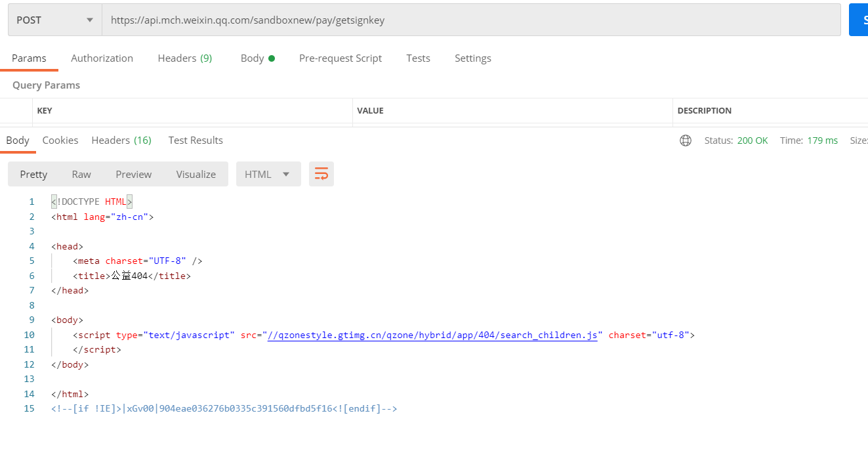Select the Visualize view button

pyautogui.click(x=196, y=174)
